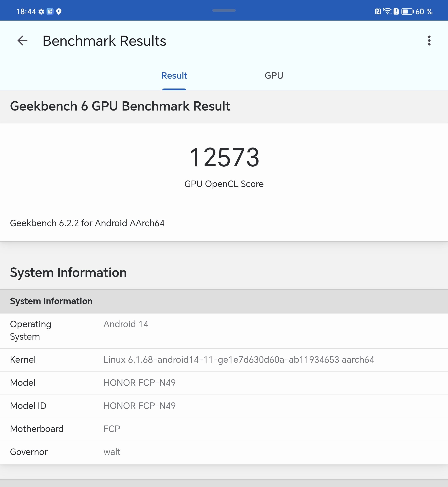Tap the Operating System Android 14 row

(126, 324)
